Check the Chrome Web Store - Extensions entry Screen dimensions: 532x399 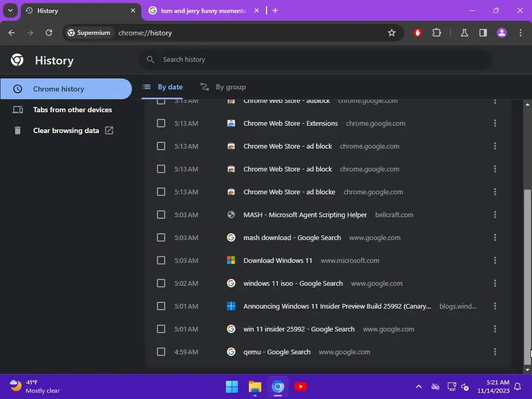[161, 123]
